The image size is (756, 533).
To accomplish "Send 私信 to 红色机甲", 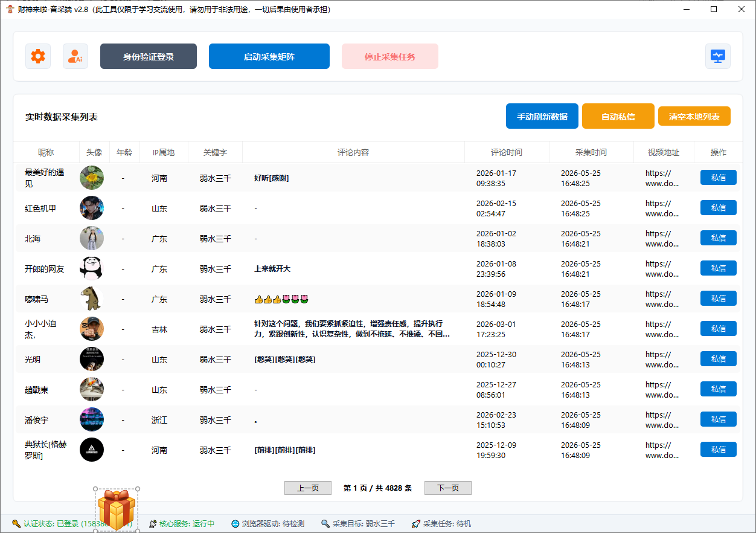I will [719, 207].
